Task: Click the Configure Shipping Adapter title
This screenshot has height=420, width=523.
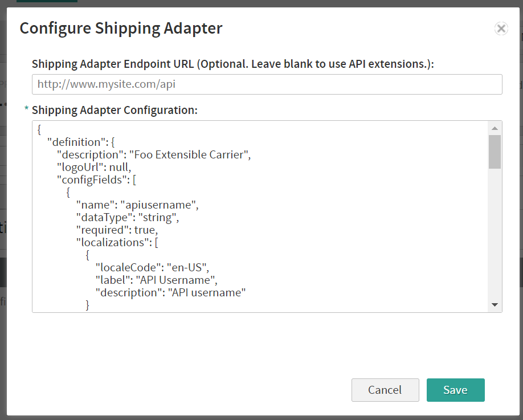Action: coord(121,28)
